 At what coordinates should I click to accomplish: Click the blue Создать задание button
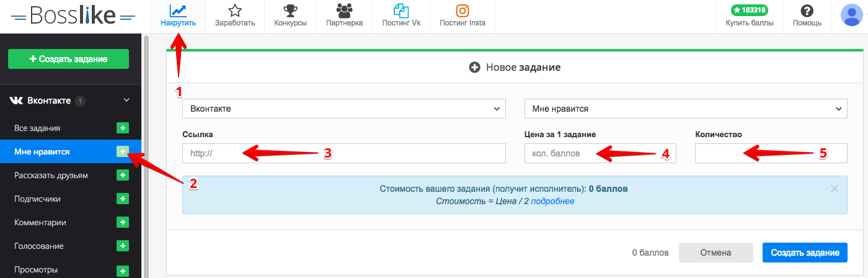[x=805, y=253]
